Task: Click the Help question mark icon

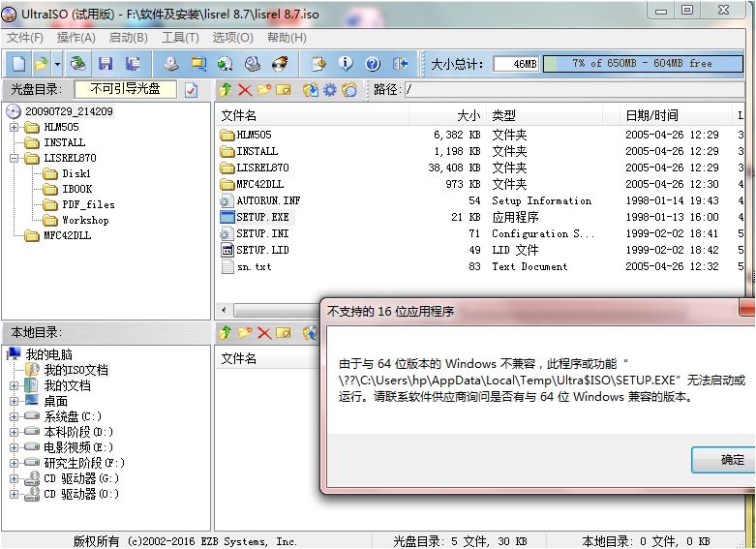Action: 373,64
